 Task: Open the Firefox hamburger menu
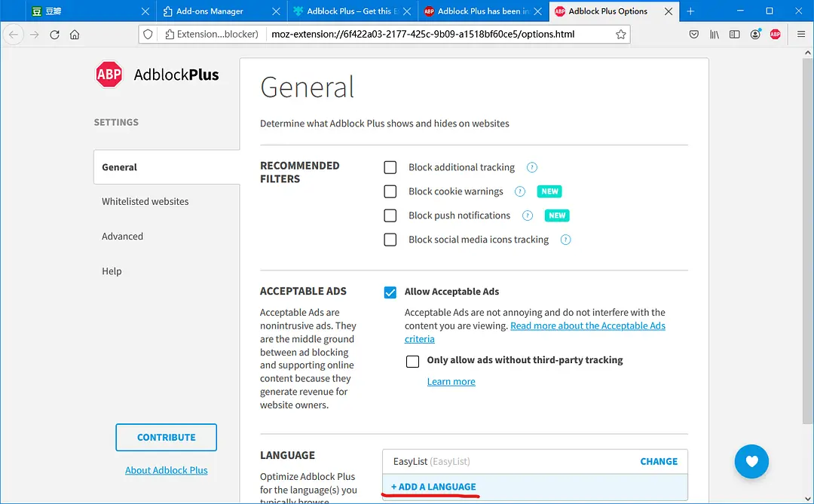(800, 35)
